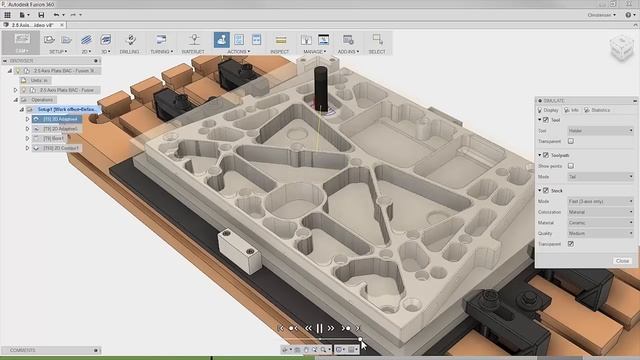
Task: Click the Setup Sheet icon in Actions
Action: coord(256,40)
